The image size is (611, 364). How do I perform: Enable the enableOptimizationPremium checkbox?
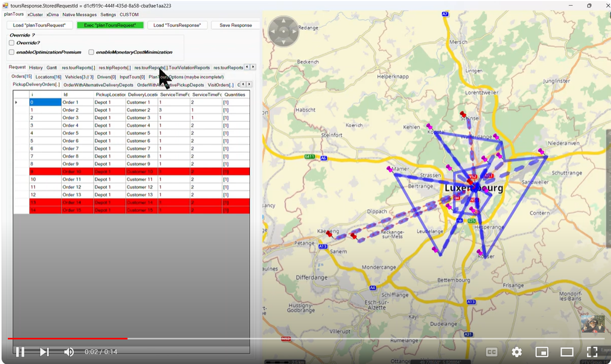12,52
